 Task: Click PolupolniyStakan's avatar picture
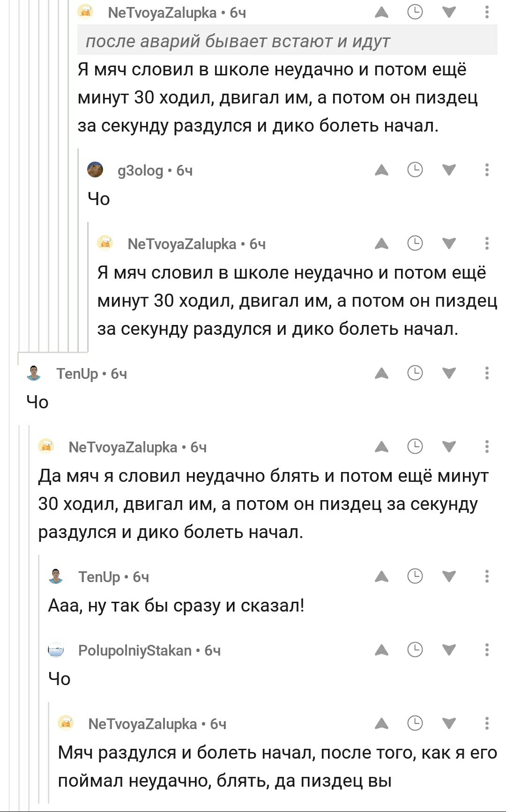(x=56, y=650)
